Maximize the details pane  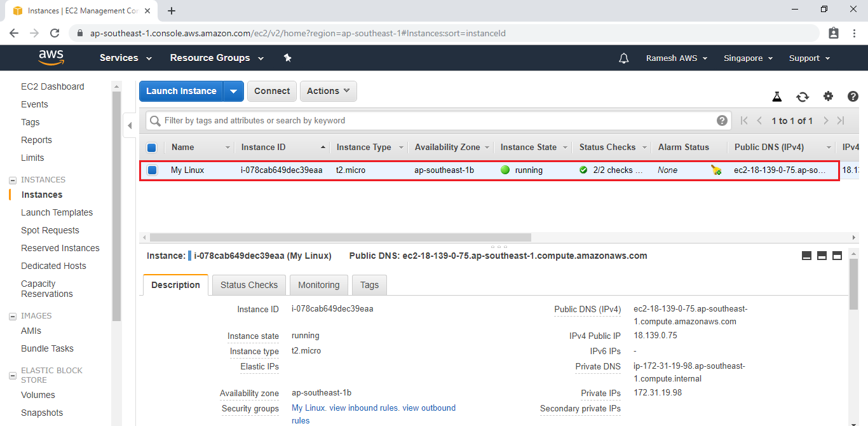point(837,256)
